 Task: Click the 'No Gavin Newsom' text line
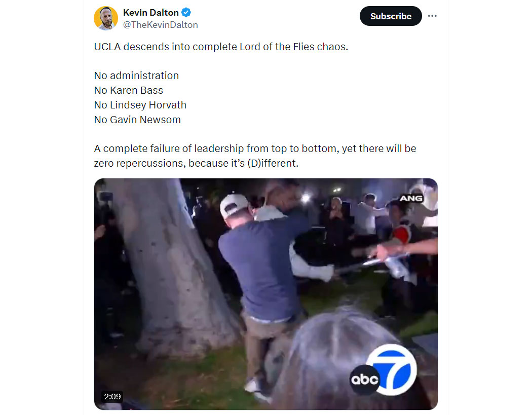137,120
